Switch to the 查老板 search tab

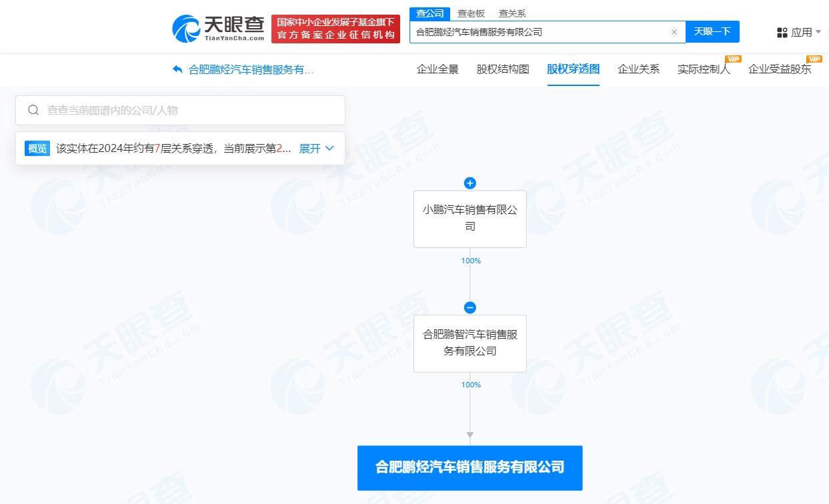471,13
